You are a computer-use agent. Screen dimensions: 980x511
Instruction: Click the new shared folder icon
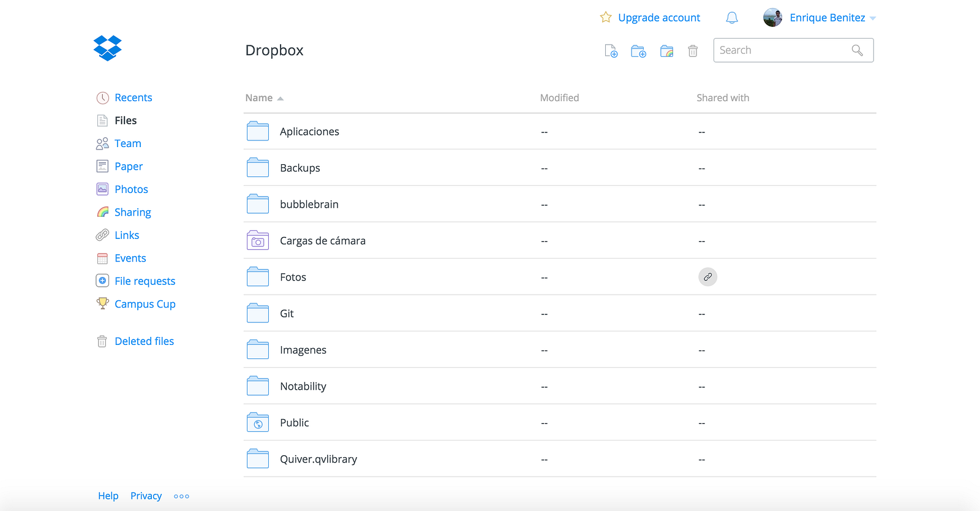click(x=667, y=51)
